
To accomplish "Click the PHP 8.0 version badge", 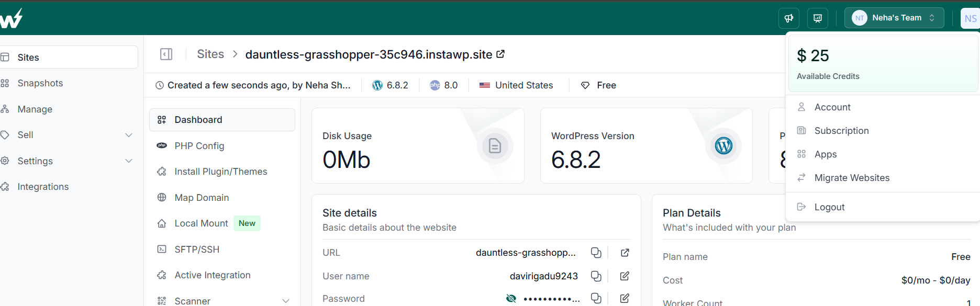I will (x=443, y=85).
